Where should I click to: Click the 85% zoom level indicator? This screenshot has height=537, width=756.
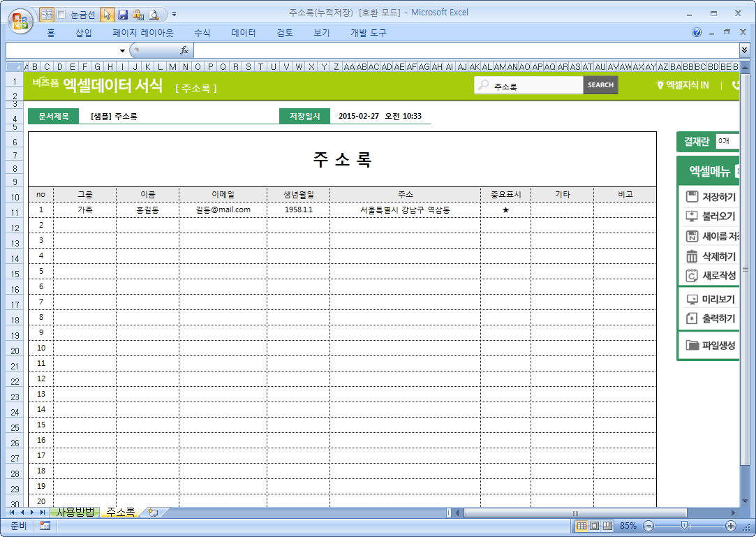[628, 526]
